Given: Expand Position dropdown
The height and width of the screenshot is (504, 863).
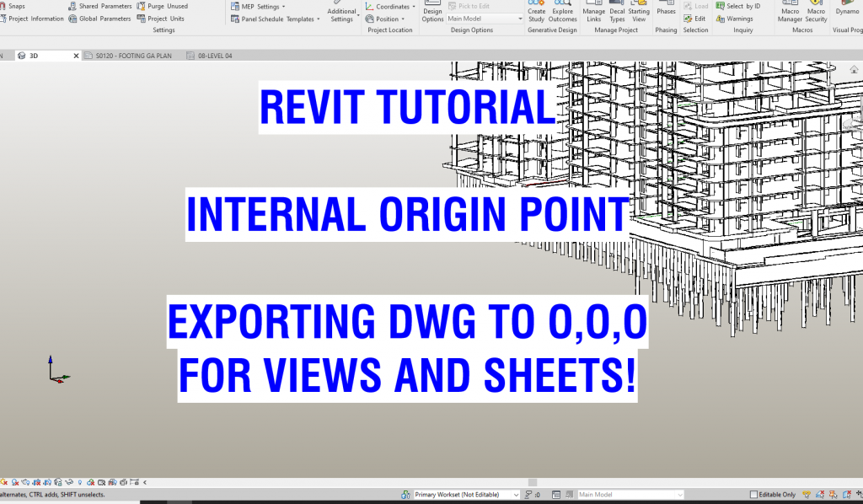Looking at the screenshot, I should coord(385,19).
